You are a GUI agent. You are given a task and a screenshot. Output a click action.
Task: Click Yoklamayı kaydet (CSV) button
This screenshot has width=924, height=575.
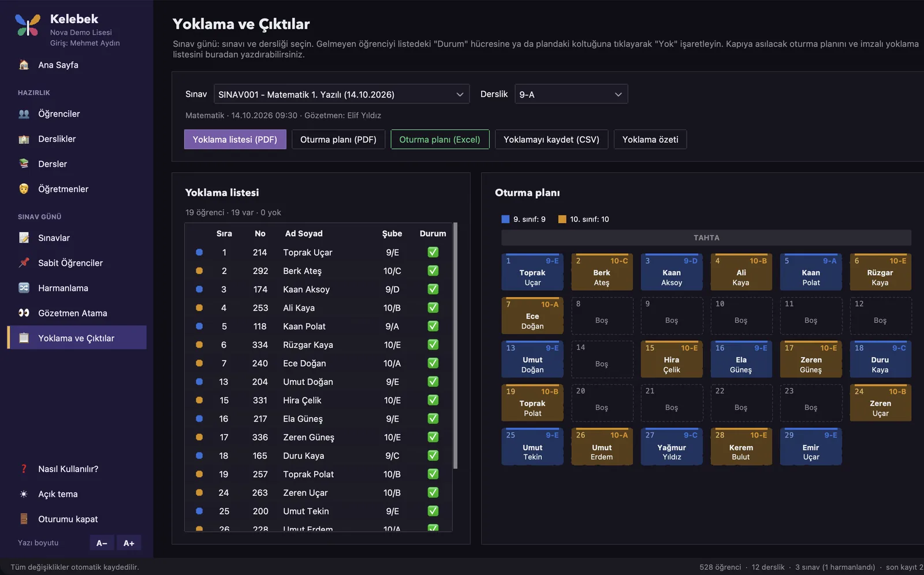tap(552, 139)
